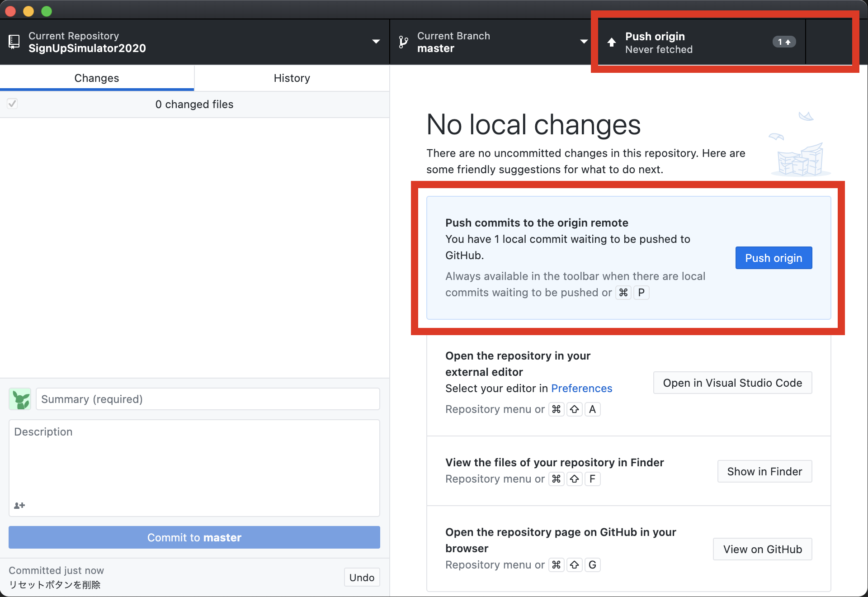
Task: Click the user avatar next to Summary
Action: [x=20, y=399]
